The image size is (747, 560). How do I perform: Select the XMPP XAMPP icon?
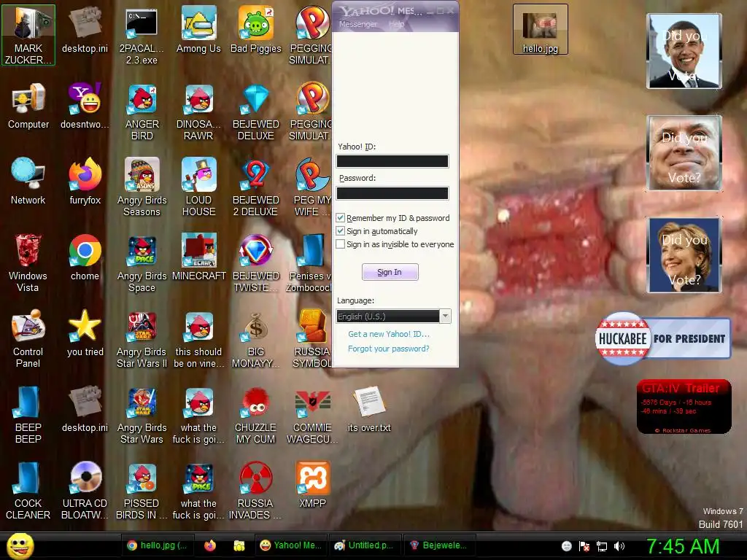[x=312, y=485]
